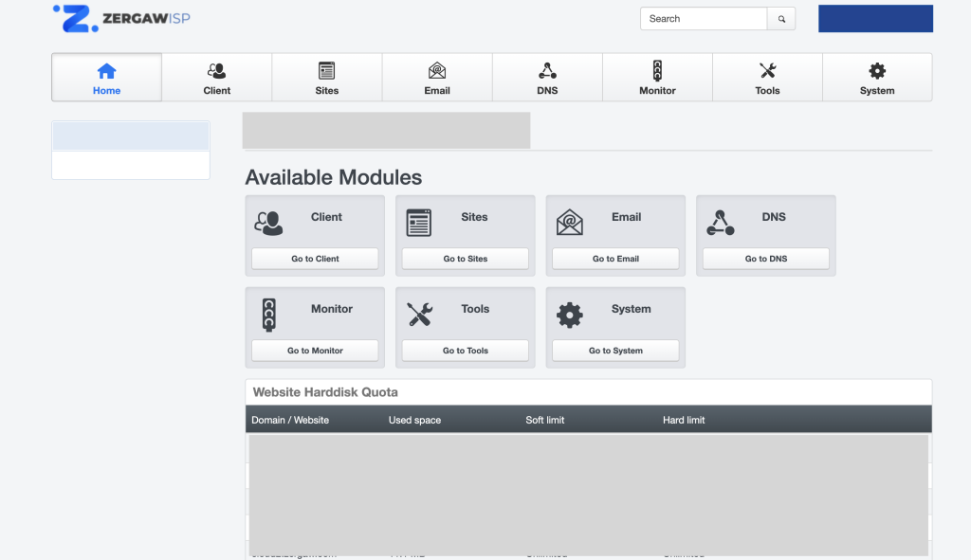Click the Client module people icon
This screenshot has height=560, width=971.
(x=268, y=223)
